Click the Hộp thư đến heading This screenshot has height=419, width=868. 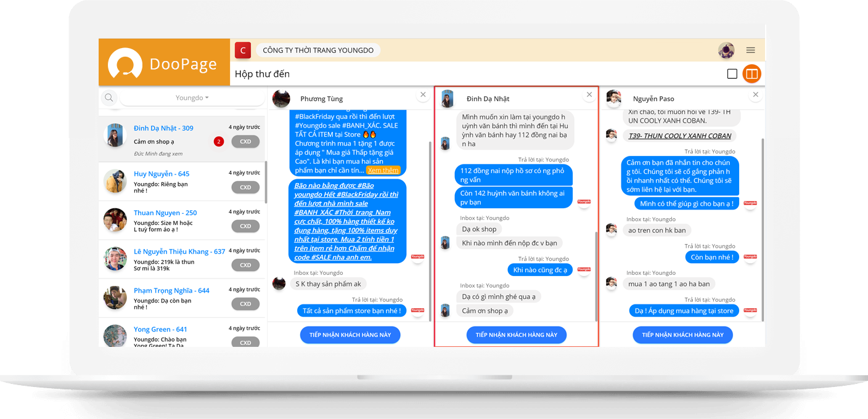(x=262, y=74)
